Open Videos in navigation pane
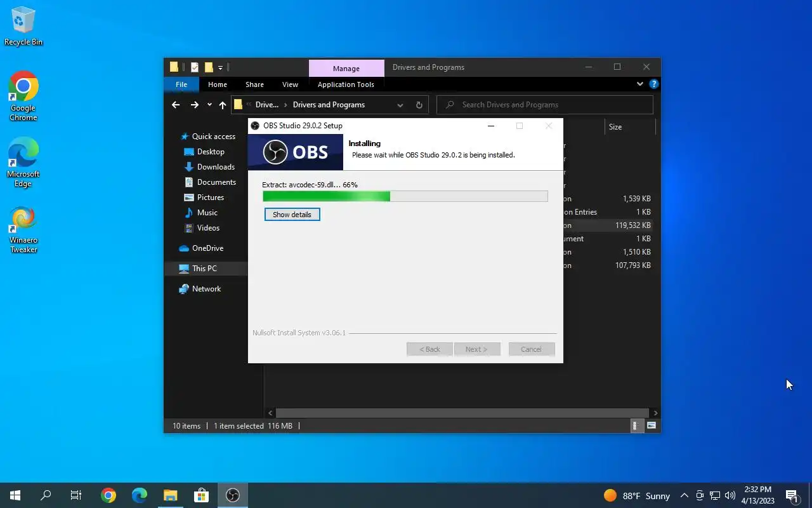Viewport: 812px width, 508px height. pyautogui.click(x=202, y=228)
